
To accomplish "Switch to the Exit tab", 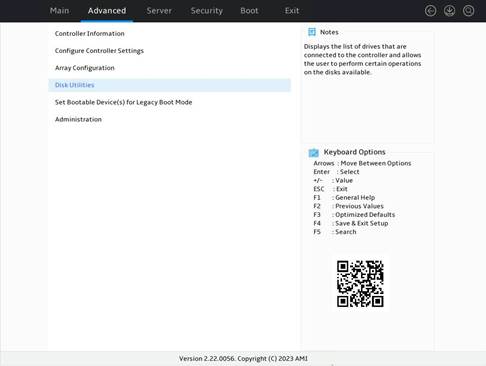I will click(292, 11).
